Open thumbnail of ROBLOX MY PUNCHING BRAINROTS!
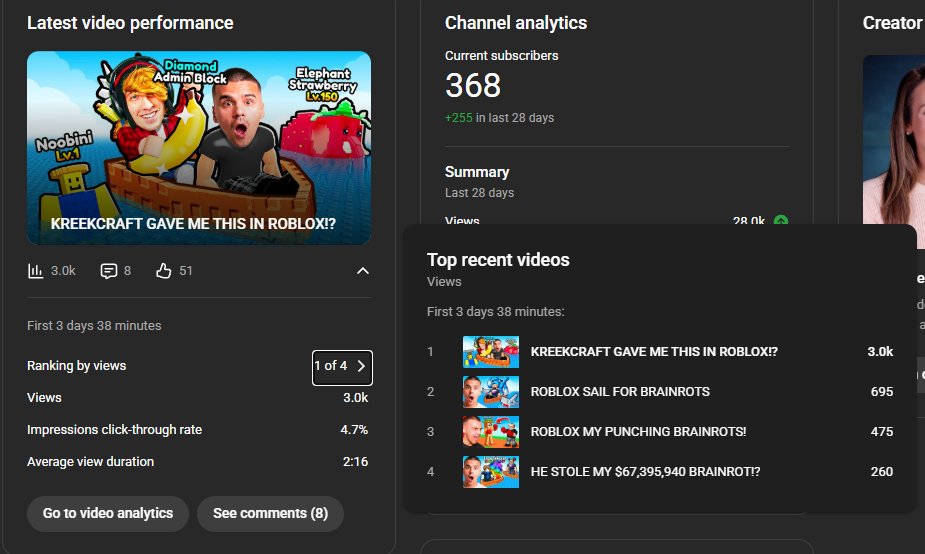 click(x=491, y=432)
